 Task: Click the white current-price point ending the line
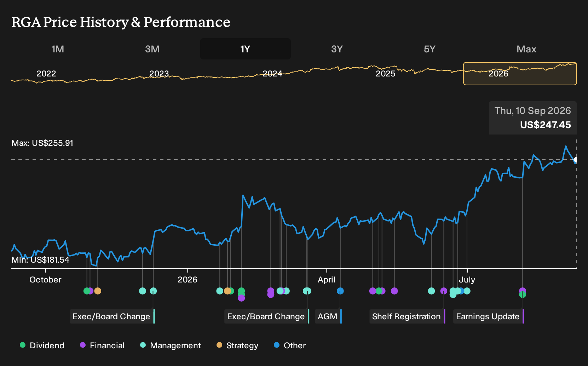pos(576,160)
